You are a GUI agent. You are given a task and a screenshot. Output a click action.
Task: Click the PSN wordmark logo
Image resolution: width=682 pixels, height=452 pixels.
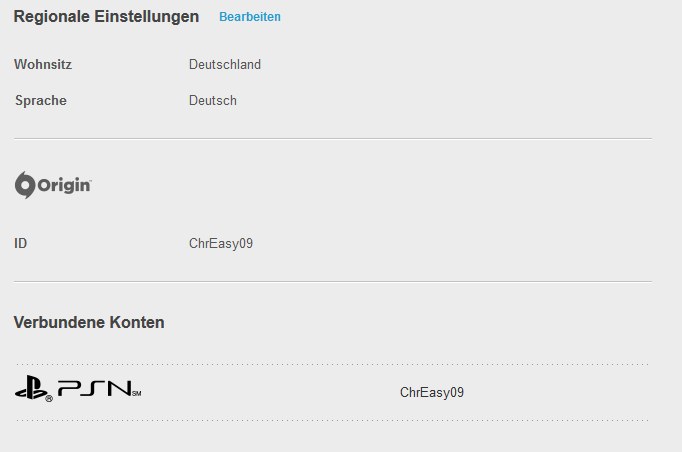pyautogui.click(x=94, y=388)
